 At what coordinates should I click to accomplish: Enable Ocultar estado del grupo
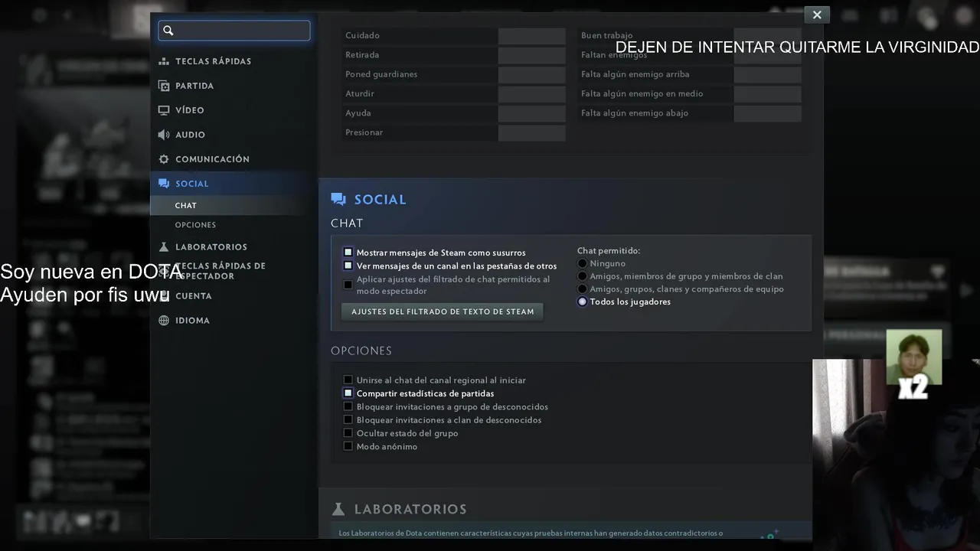click(x=348, y=433)
